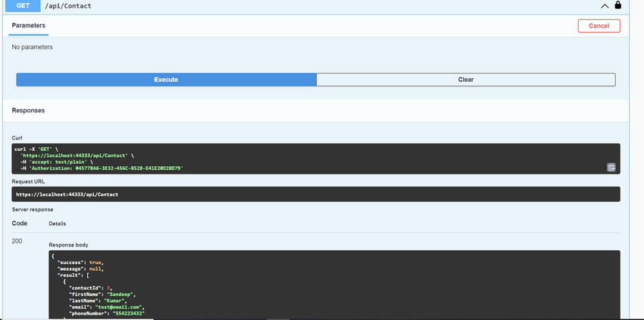Click the localhost URL line in curl

coord(77,156)
